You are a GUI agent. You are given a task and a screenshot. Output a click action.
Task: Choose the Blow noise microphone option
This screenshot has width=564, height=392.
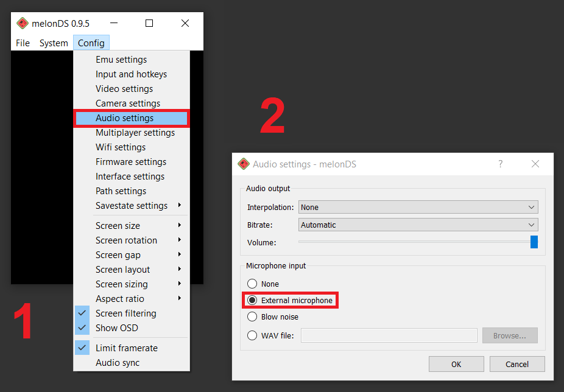tap(252, 317)
